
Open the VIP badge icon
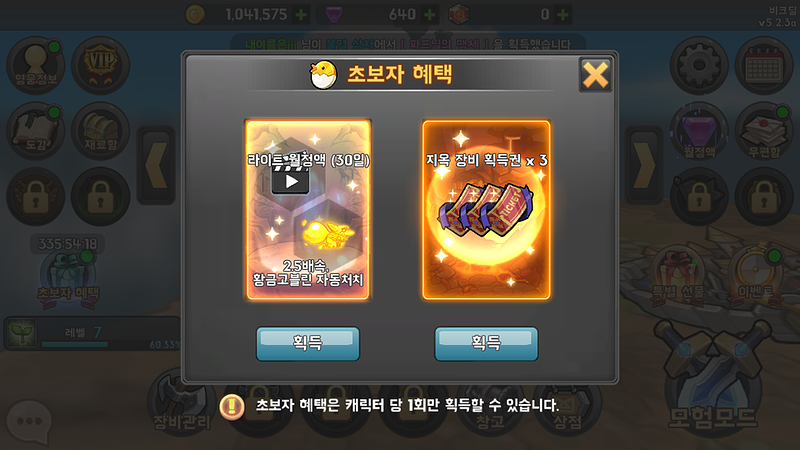click(101, 65)
